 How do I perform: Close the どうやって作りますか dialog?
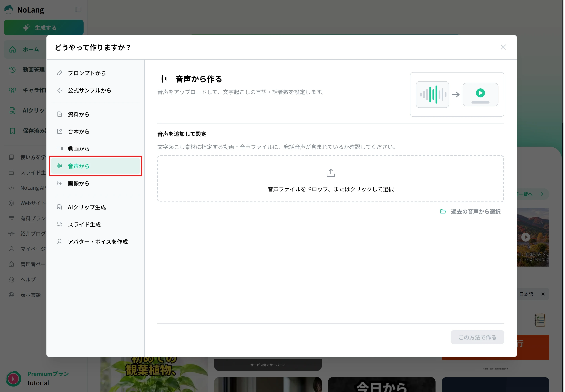[503, 47]
